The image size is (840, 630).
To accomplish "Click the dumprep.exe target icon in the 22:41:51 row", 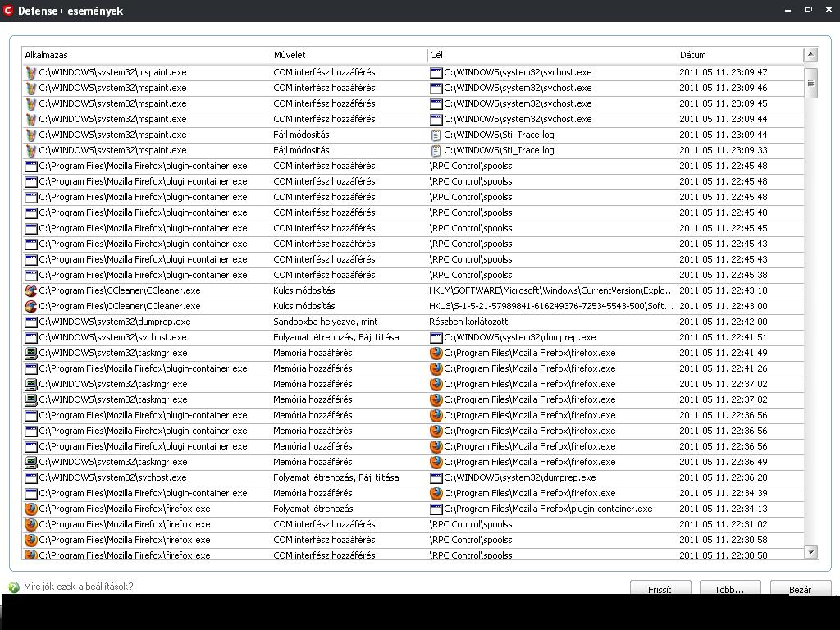I will tap(436, 337).
